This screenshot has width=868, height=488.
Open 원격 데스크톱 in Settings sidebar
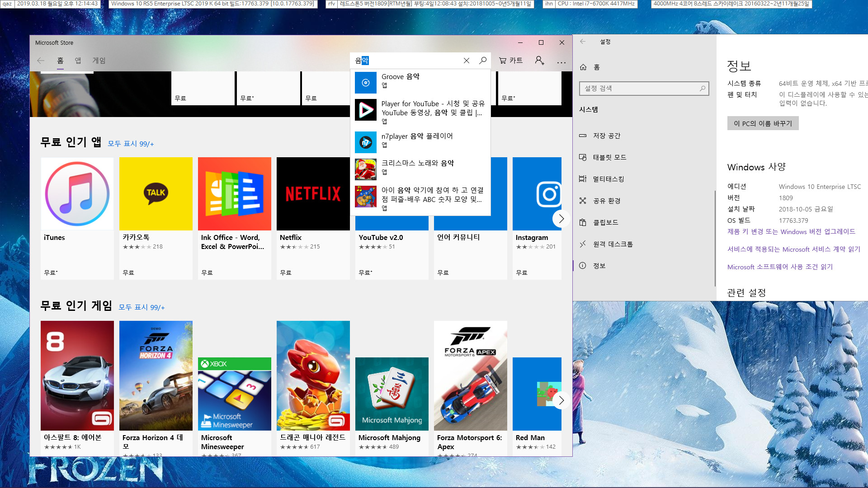[644, 244]
